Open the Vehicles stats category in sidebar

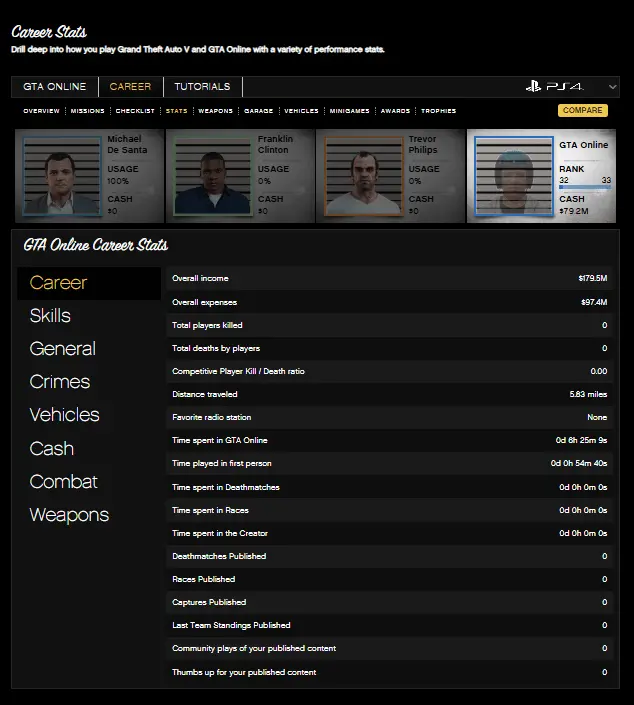[x=64, y=415]
